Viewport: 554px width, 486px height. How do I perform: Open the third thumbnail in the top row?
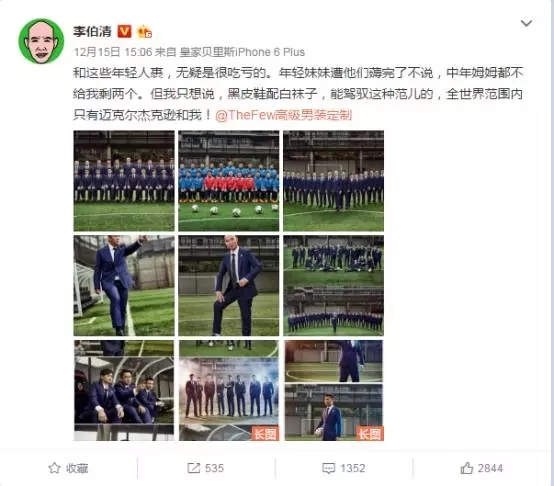pos(334,181)
